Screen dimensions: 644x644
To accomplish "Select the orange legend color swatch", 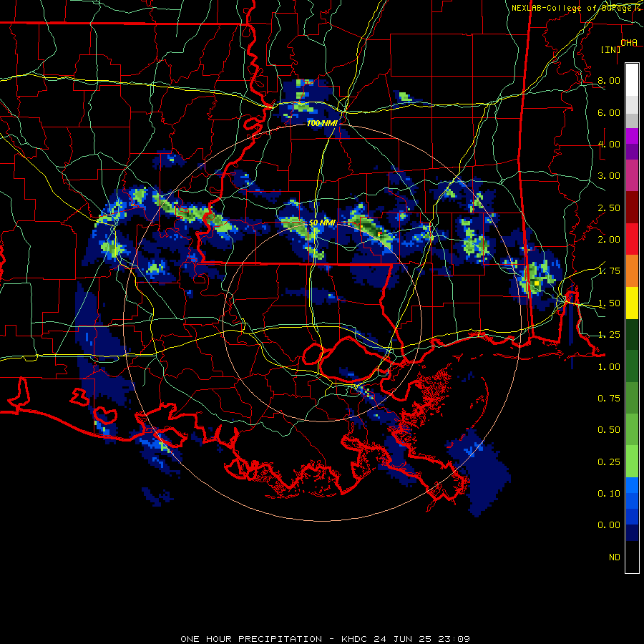I will 632,271.
